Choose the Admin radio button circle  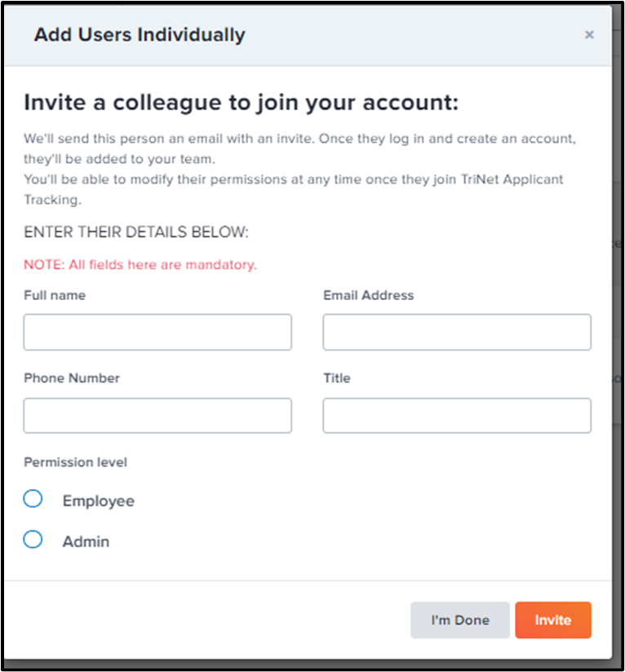[x=33, y=539]
